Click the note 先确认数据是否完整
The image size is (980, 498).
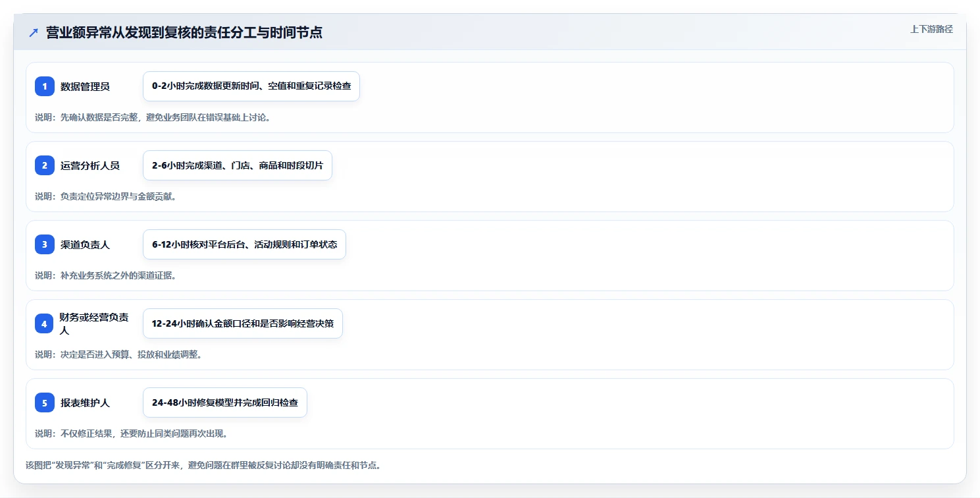point(153,117)
